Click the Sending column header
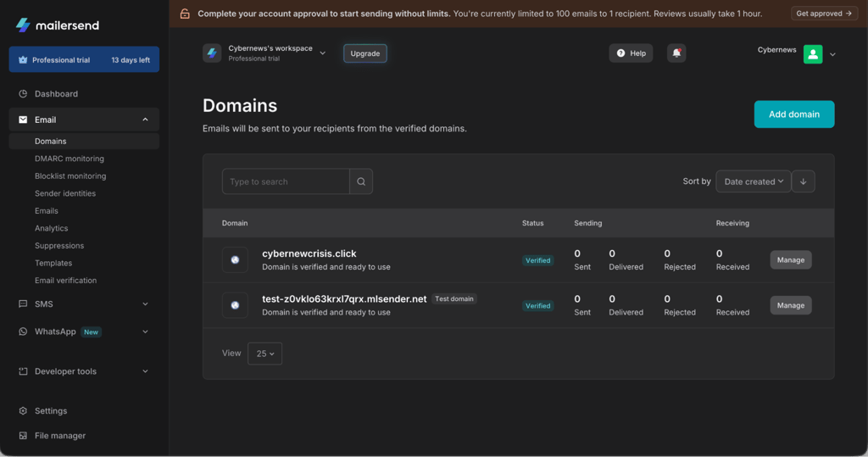 (x=588, y=223)
